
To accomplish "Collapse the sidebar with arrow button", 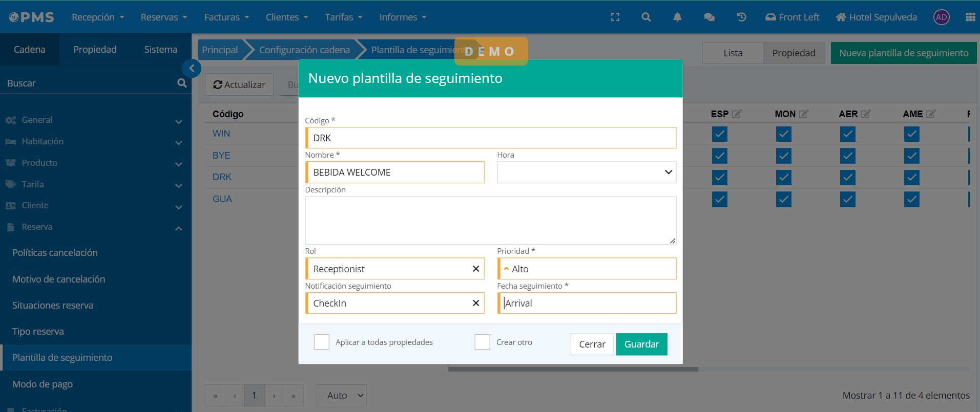I will [192, 68].
